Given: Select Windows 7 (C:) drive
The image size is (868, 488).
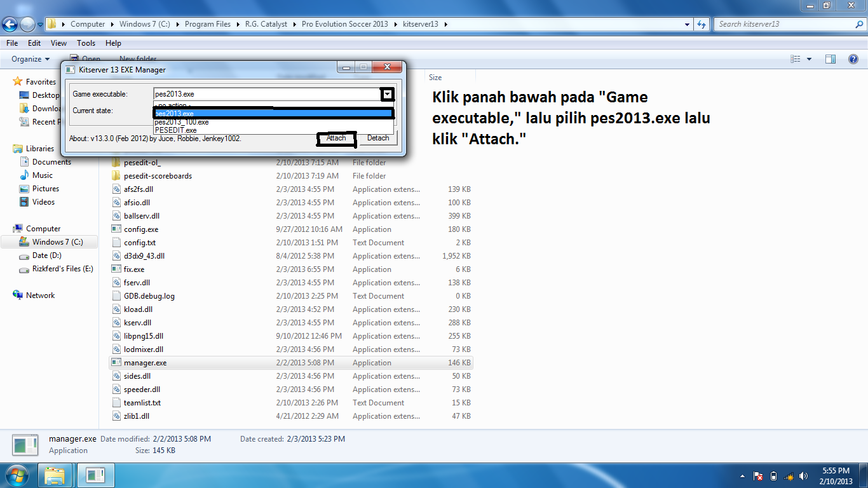Looking at the screenshot, I should point(57,242).
